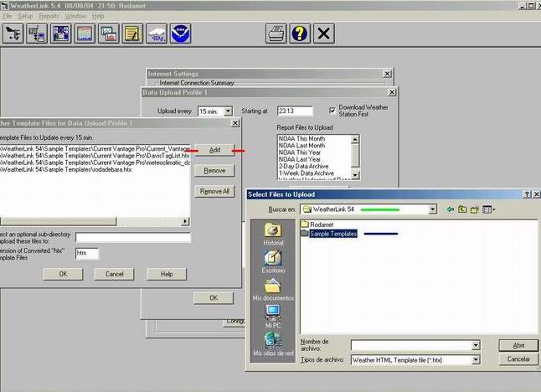The image size is (541, 392).
Task: Open the yellow notepad toolbar icon
Action: [x=132, y=34]
